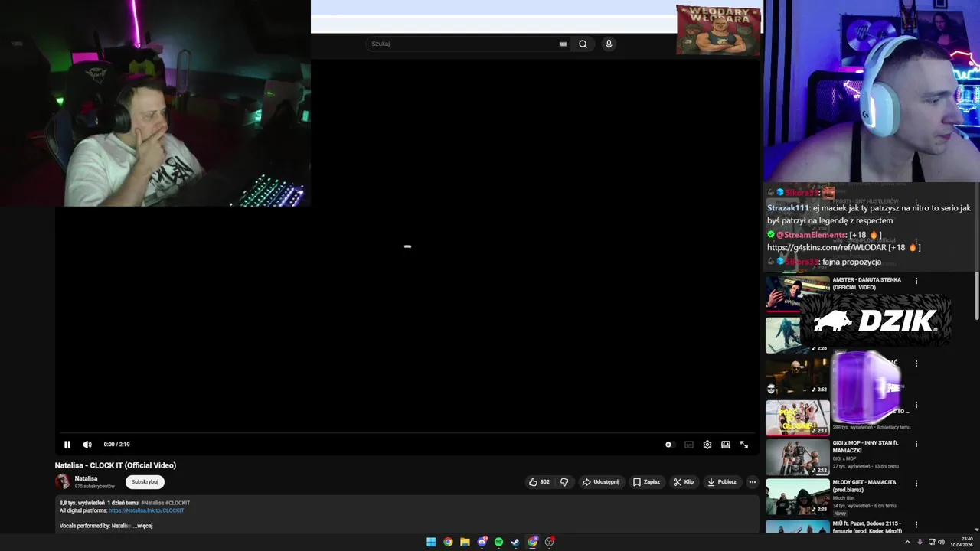The image size is (980, 551).
Task: Toggle subtitles in the player controls
Action: 689,445
